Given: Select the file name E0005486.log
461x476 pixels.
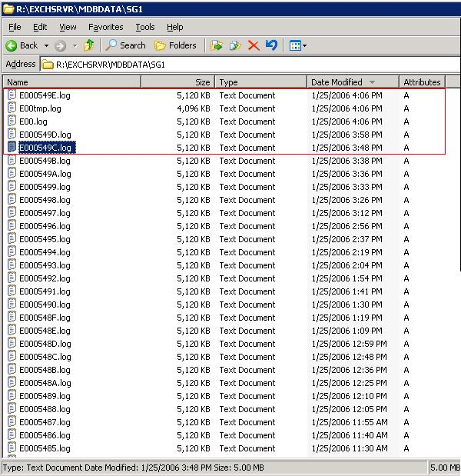Looking at the screenshot, I should [45, 435].
